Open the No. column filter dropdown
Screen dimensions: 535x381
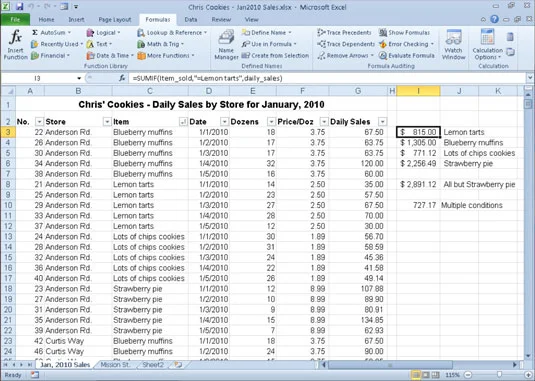pos(39,122)
